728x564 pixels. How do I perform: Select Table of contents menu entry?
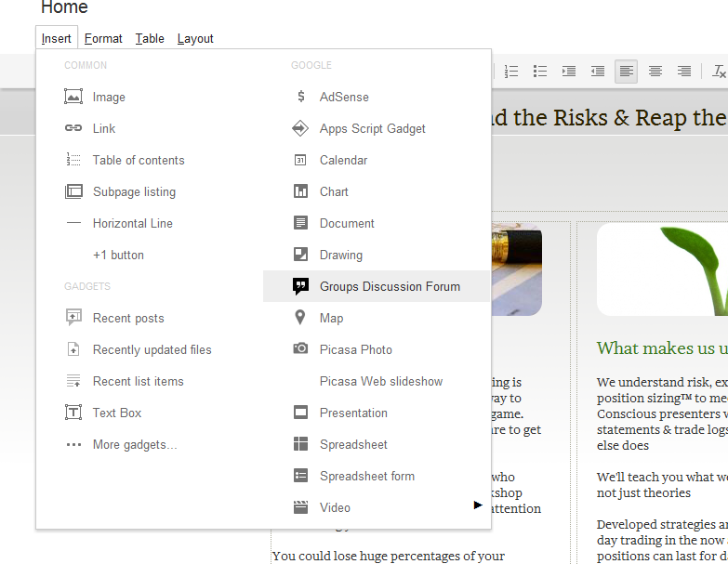coord(138,160)
